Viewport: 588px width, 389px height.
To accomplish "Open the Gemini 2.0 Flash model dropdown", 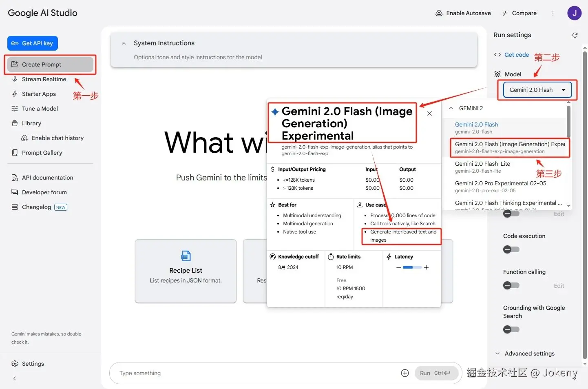I will 537,90.
